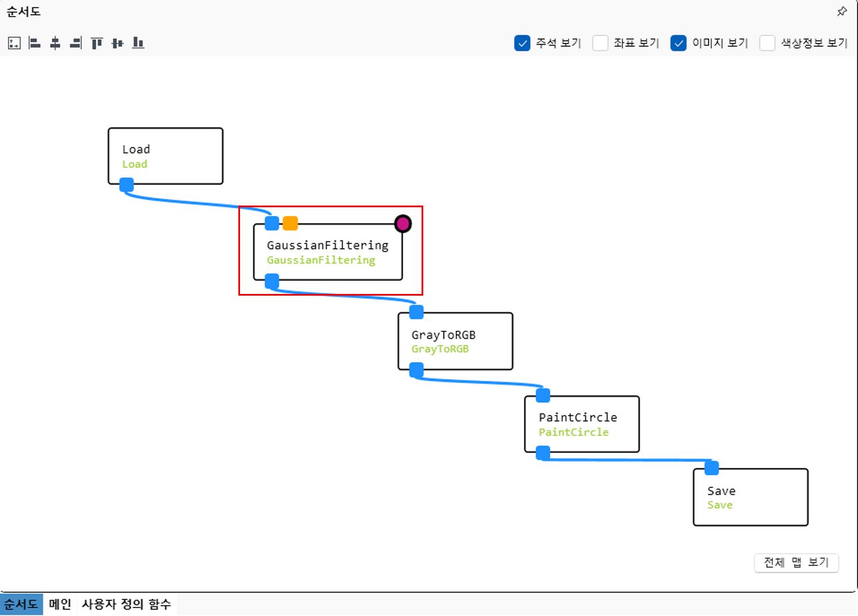Align nodes to vertical middle
The height and width of the screenshot is (616, 858).
[x=117, y=43]
